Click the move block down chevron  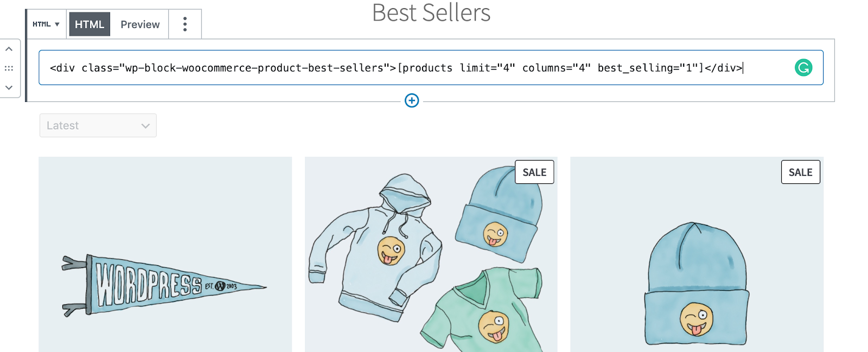tap(9, 87)
